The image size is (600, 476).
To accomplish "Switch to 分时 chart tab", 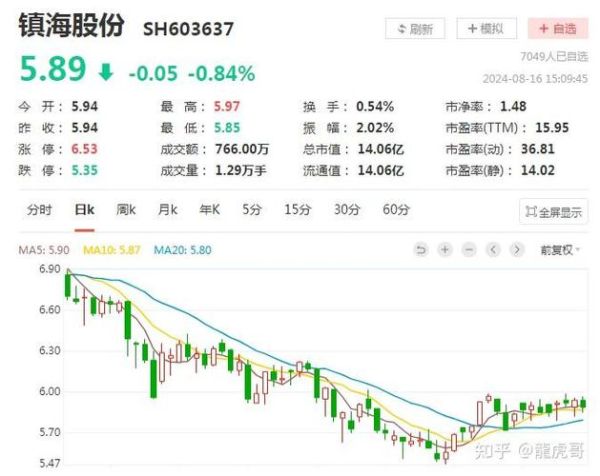I will tap(39, 210).
